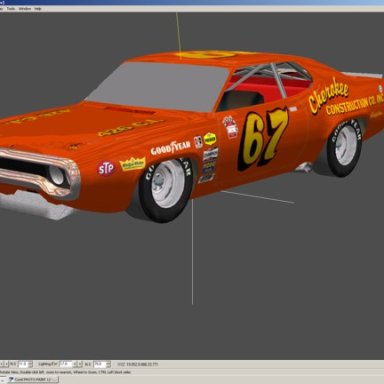384x384 pixels.
Task: Click the spinner beside the first value field
Action: point(30,364)
